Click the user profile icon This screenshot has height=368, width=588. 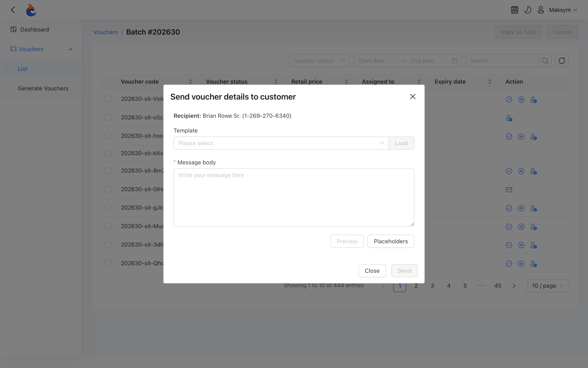pos(541,10)
